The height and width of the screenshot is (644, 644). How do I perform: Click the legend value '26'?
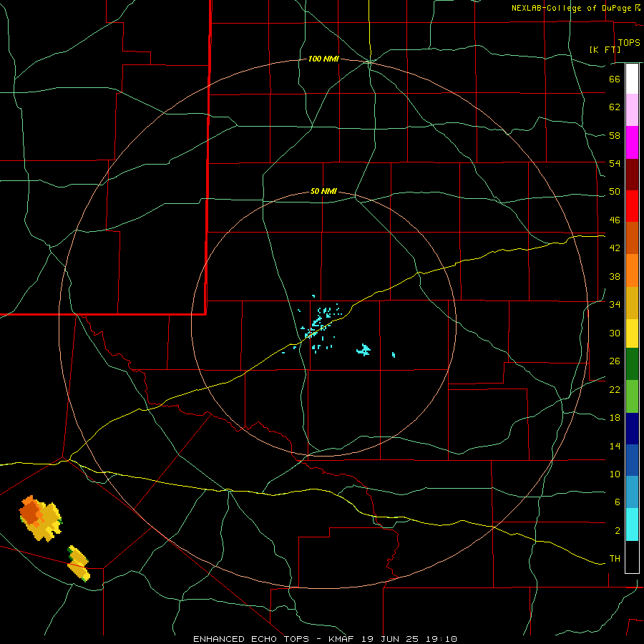(x=615, y=361)
